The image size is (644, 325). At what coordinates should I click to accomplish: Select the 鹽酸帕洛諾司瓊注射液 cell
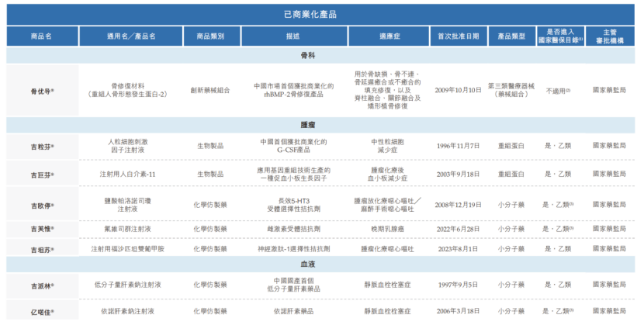128,205
